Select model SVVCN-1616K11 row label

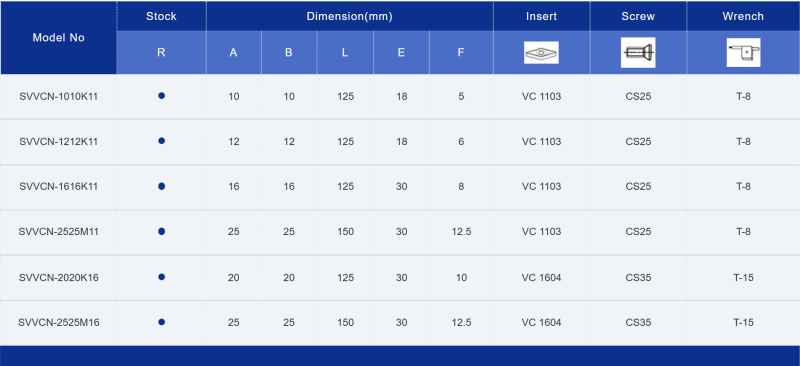[x=59, y=187]
